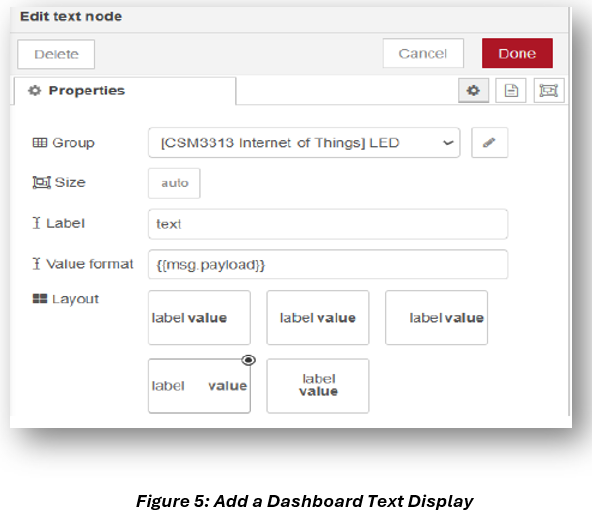Open the Properties tab

click(x=125, y=91)
